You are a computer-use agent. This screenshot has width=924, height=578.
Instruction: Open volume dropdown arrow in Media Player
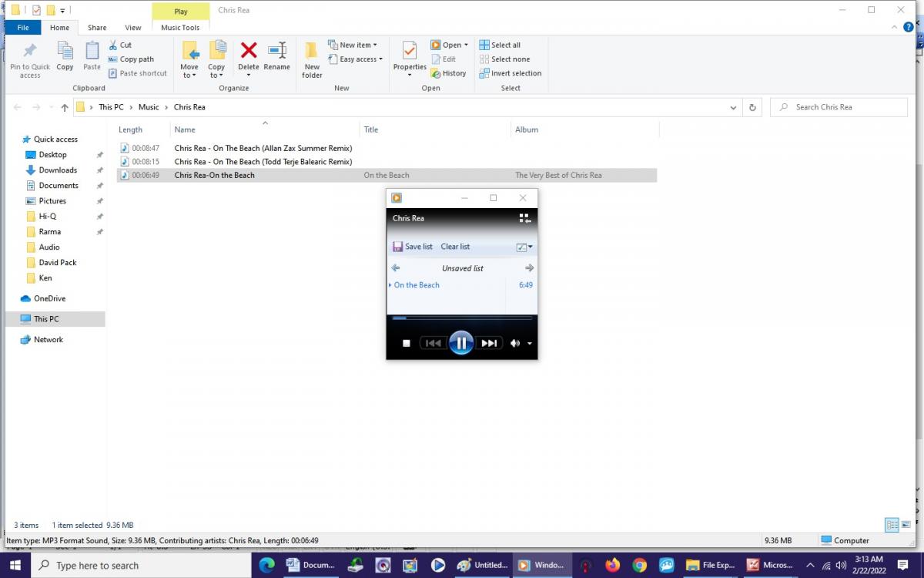click(530, 344)
